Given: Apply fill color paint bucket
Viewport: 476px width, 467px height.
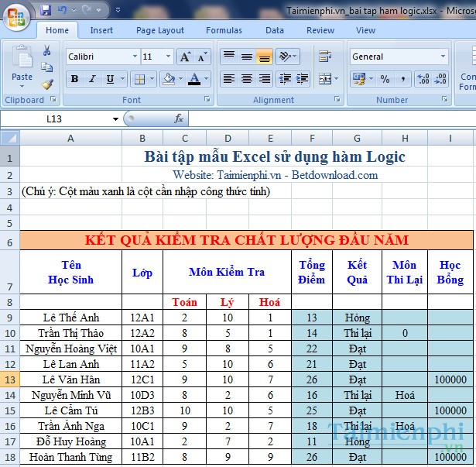Looking at the screenshot, I should click(x=169, y=79).
